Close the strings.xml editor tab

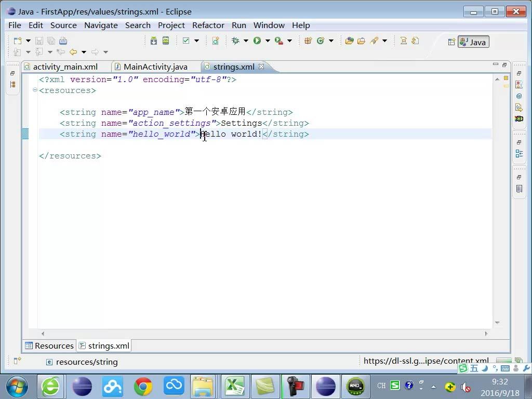coord(261,66)
